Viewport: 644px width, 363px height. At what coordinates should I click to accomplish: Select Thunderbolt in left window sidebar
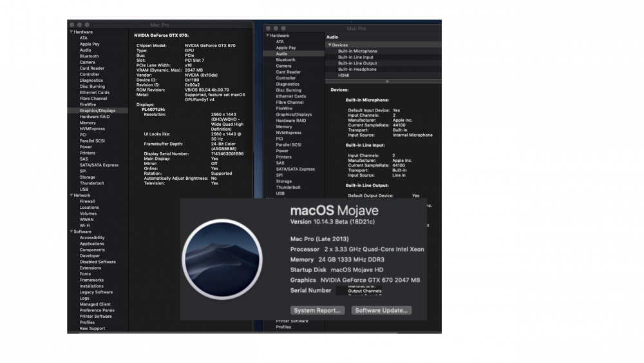tap(92, 183)
